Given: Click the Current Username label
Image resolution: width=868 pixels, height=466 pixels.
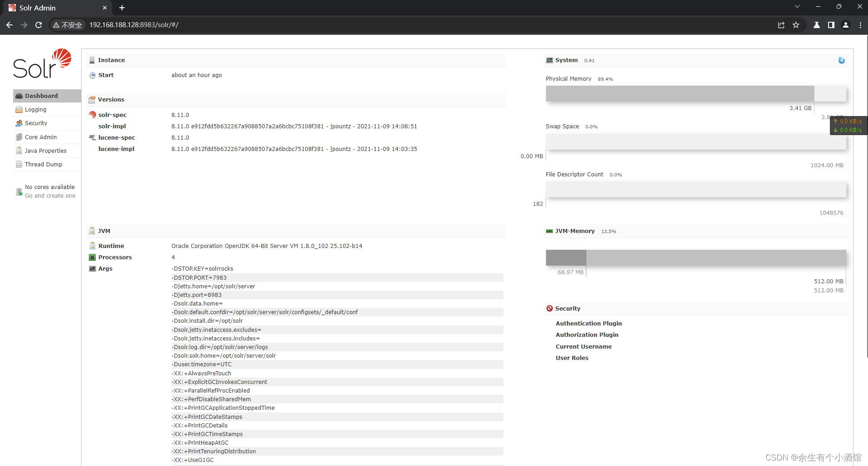Looking at the screenshot, I should (x=584, y=346).
